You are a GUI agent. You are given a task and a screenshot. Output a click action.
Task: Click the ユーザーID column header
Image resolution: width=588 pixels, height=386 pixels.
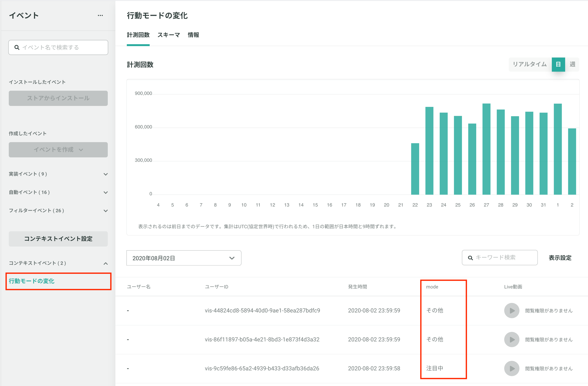pos(217,287)
